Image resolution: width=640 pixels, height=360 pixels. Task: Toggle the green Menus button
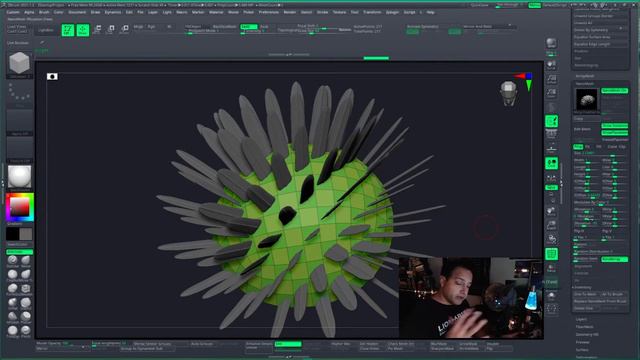pos(534,5)
